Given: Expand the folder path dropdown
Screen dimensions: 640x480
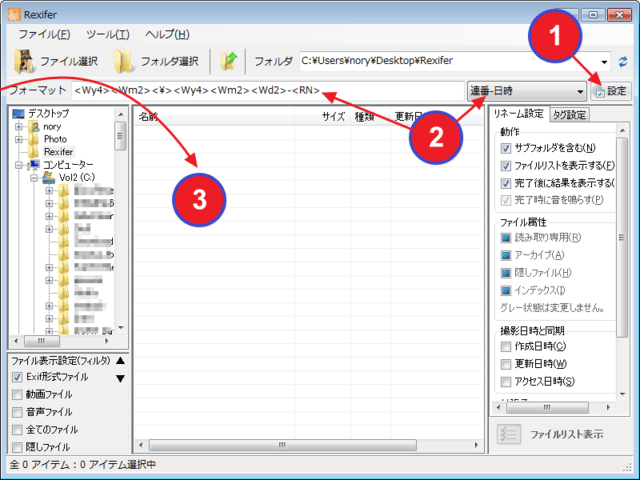Looking at the screenshot, I should (x=606, y=61).
